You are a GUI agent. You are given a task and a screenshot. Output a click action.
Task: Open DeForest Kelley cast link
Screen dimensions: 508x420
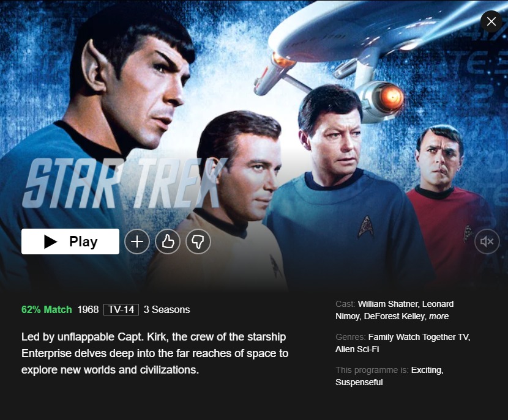[x=395, y=316]
